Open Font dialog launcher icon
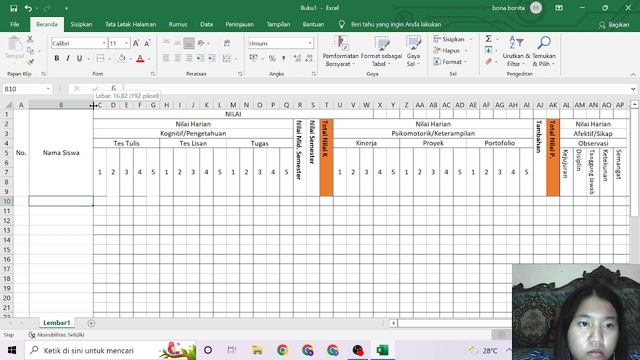The height and width of the screenshot is (360, 640). pos(153,74)
